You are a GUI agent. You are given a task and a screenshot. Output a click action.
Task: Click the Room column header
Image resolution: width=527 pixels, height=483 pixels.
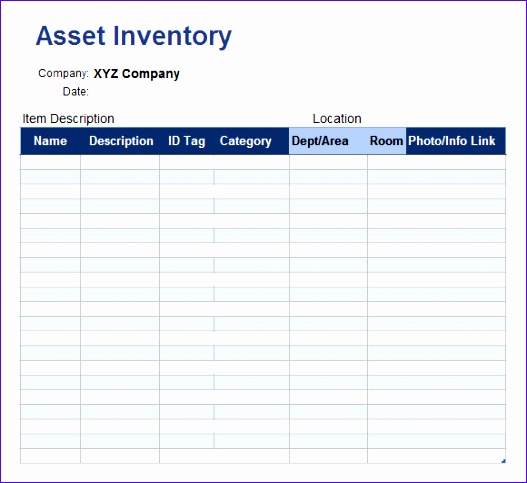pyautogui.click(x=387, y=141)
